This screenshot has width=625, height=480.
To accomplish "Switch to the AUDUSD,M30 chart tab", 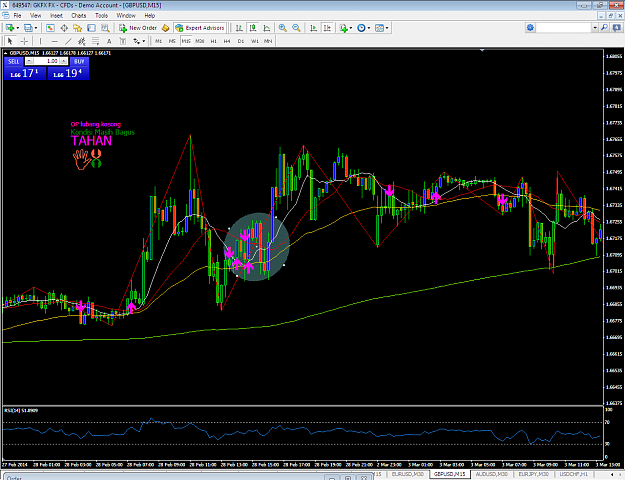I will coord(492,474).
